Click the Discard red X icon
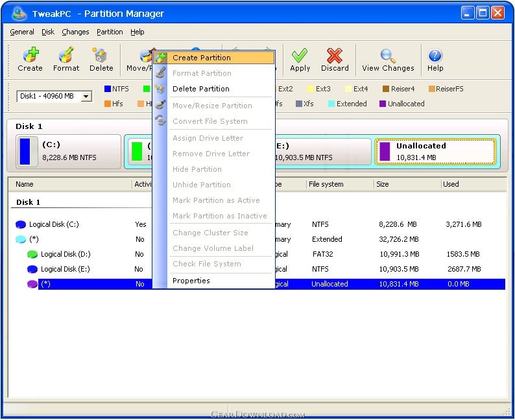 coord(334,55)
